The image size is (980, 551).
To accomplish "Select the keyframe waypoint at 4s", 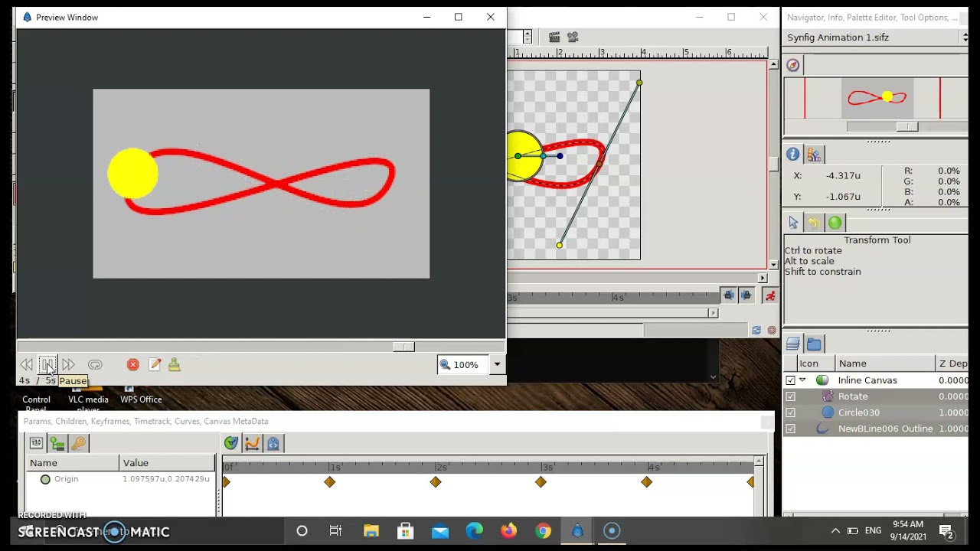I will point(647,481).
